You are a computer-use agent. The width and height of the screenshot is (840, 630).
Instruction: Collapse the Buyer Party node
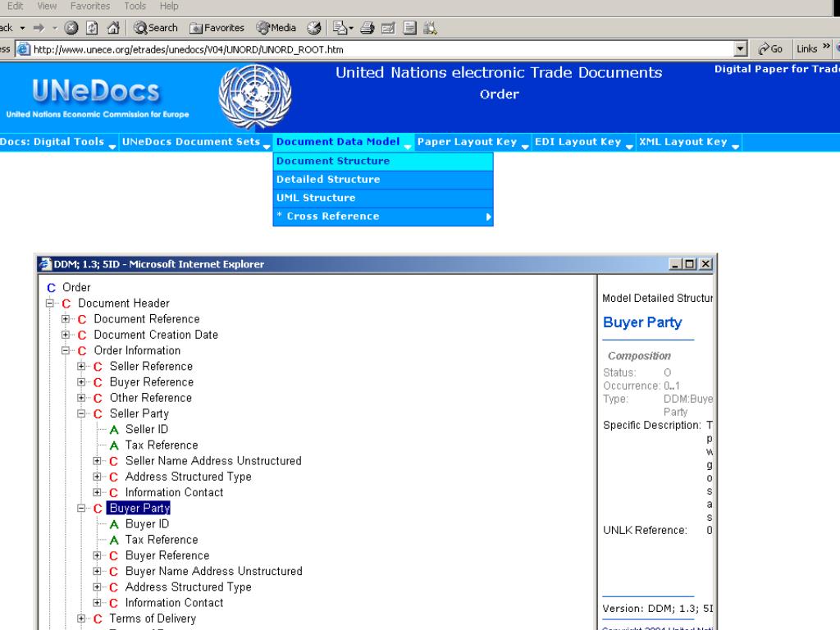(x=81, y=509)
